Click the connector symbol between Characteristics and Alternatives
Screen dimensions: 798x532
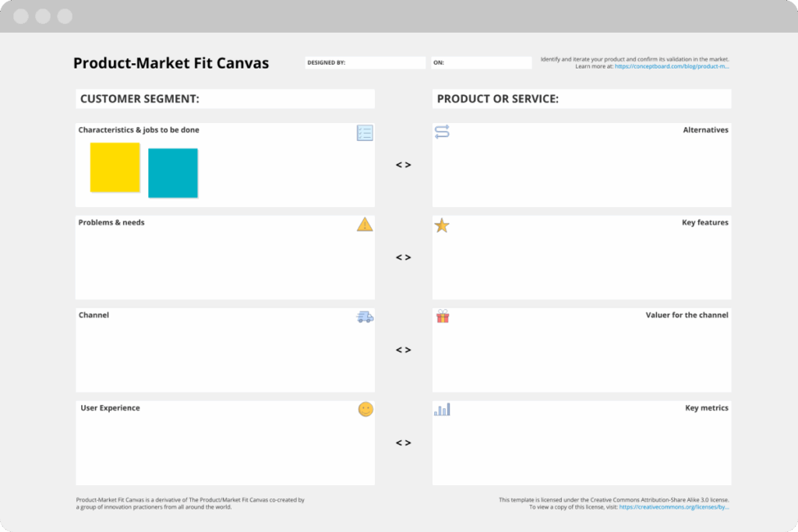tap(404, 164)
